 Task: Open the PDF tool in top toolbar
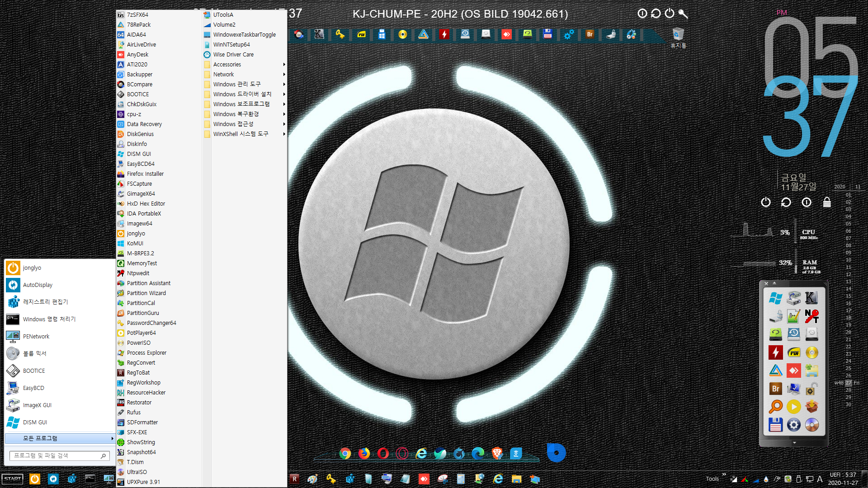coord(362,34)
